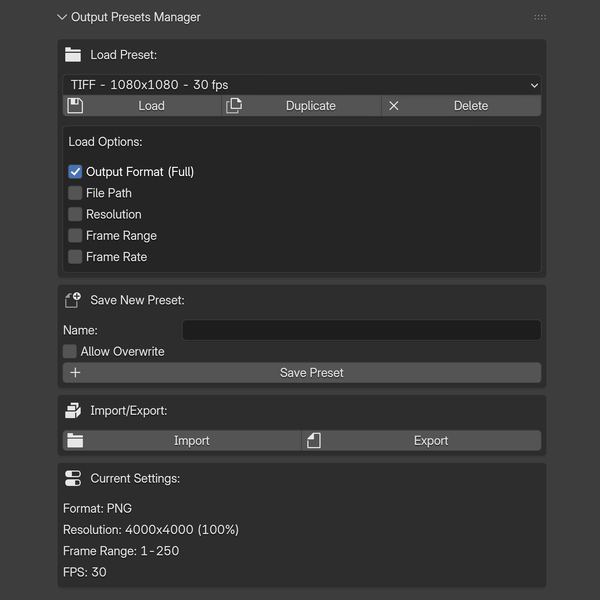Enable the File Path checkbox
The width and height of the screenshot is (600, 600).
75,193
